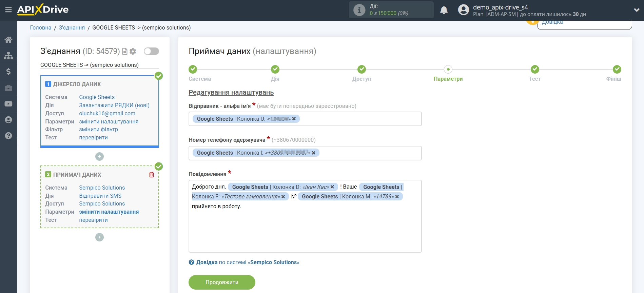Open YouTube video icon in sidebar
The image size is (644, 293).
coord(8,104)
